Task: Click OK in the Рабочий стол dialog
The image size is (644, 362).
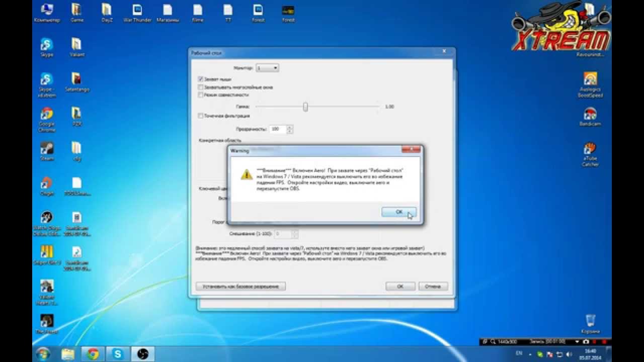Action: click(400, 286)
